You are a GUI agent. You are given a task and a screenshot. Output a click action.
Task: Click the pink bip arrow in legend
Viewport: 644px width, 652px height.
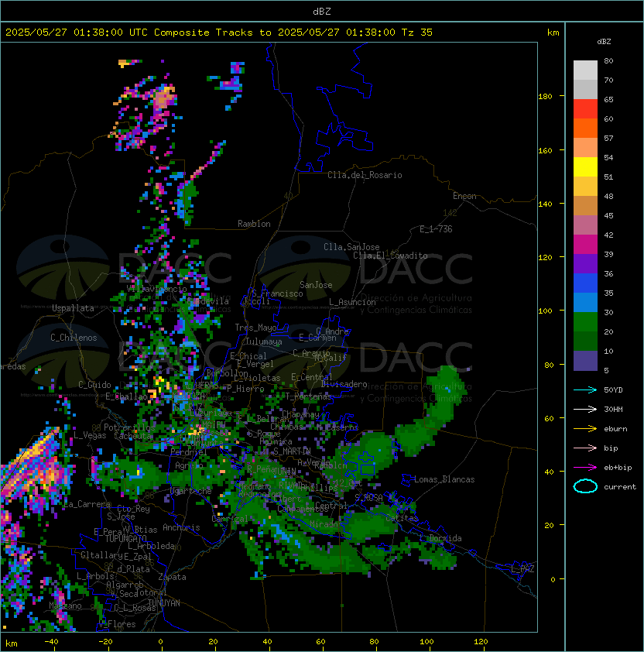click(x=585, y=448)
